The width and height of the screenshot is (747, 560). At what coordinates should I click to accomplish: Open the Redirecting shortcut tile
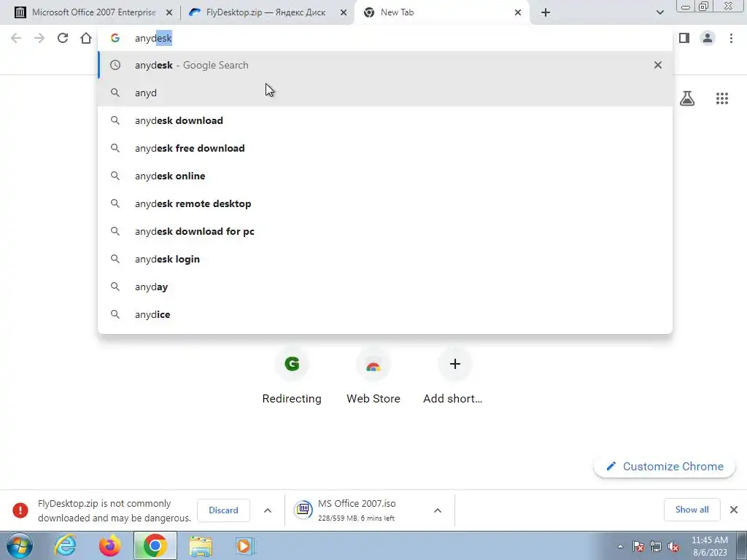pos(292,376)
